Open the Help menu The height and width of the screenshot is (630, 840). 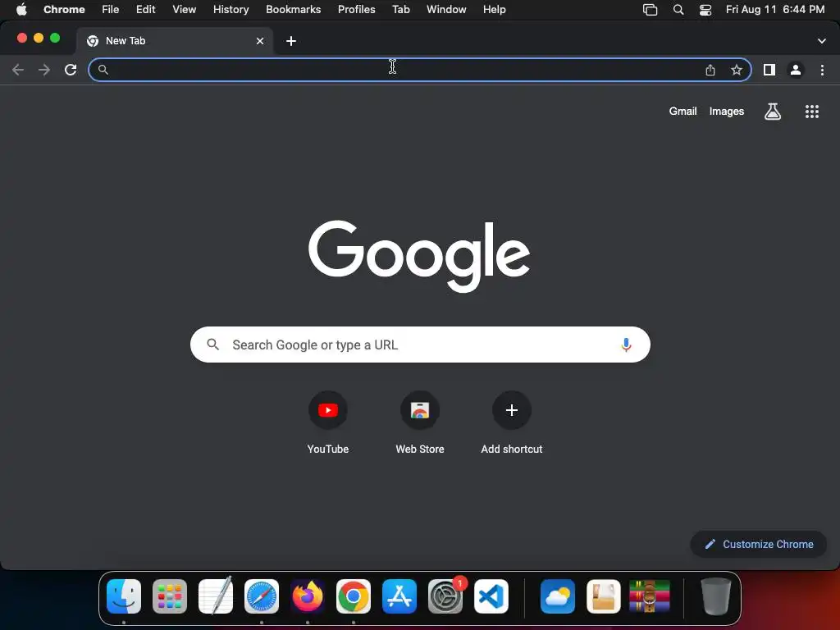coord(495,10)
